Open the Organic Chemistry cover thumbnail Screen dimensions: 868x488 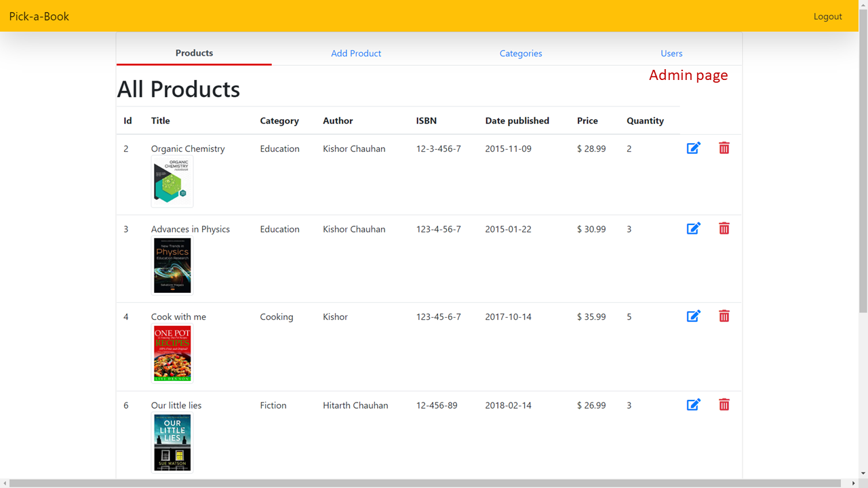coord(172,182)
